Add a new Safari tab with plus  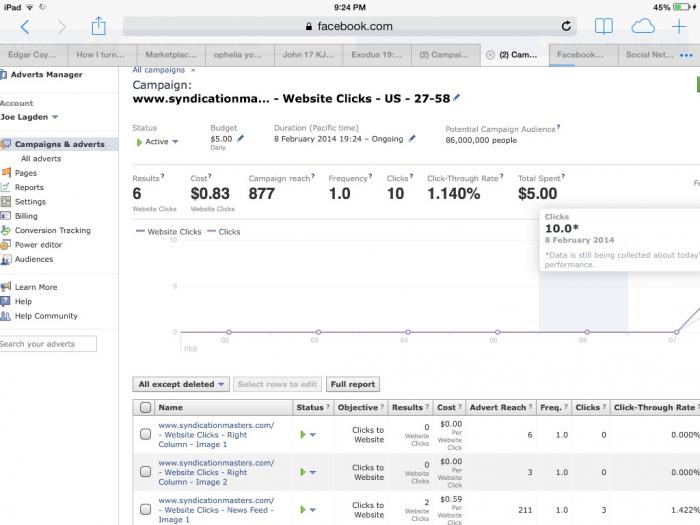[x=679, y=26]
